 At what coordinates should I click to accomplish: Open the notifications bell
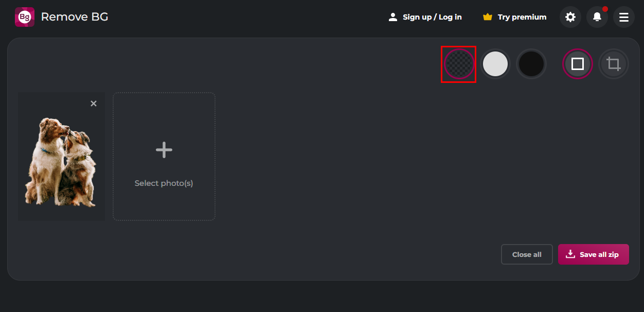[x=597, y=17]
